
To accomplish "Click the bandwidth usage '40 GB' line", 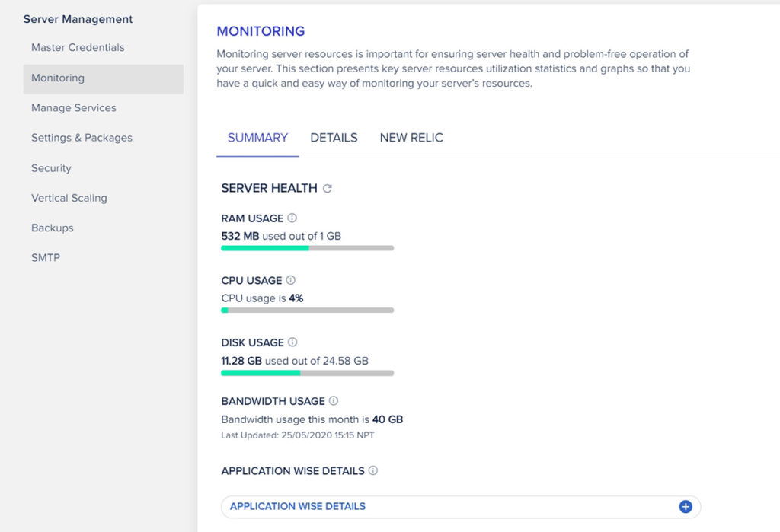I will point(312,419).
